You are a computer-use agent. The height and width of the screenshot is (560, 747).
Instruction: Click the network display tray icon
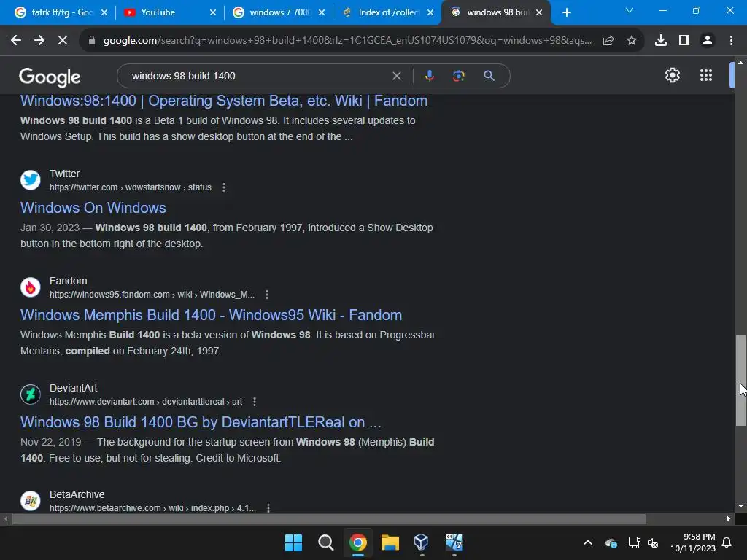634,542
